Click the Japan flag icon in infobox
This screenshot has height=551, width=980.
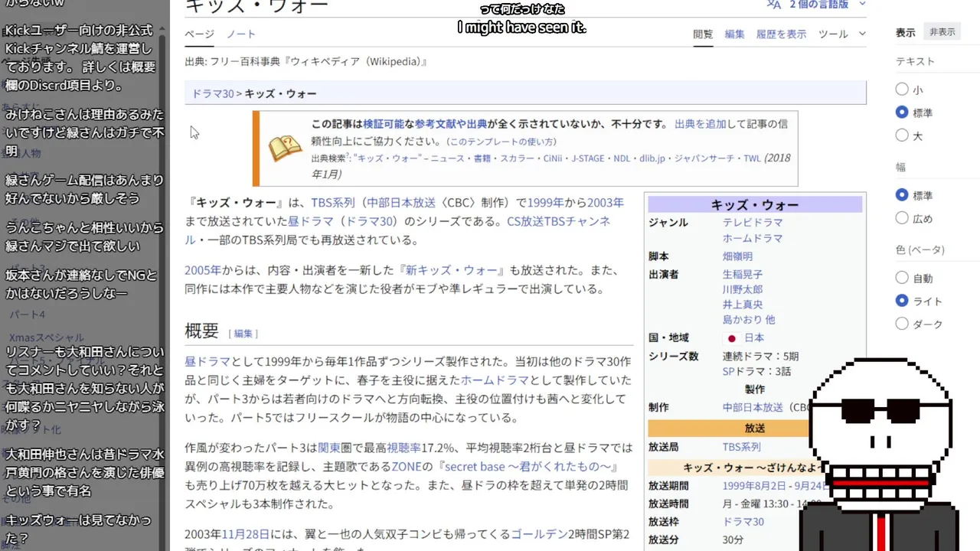(731, 338)
